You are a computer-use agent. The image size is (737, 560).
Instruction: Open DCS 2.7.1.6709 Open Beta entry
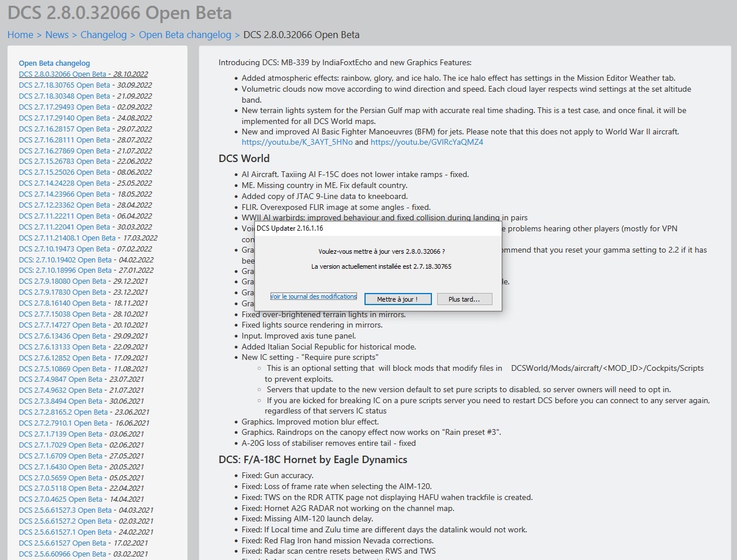pyautogui.click(x=61, y=456)
